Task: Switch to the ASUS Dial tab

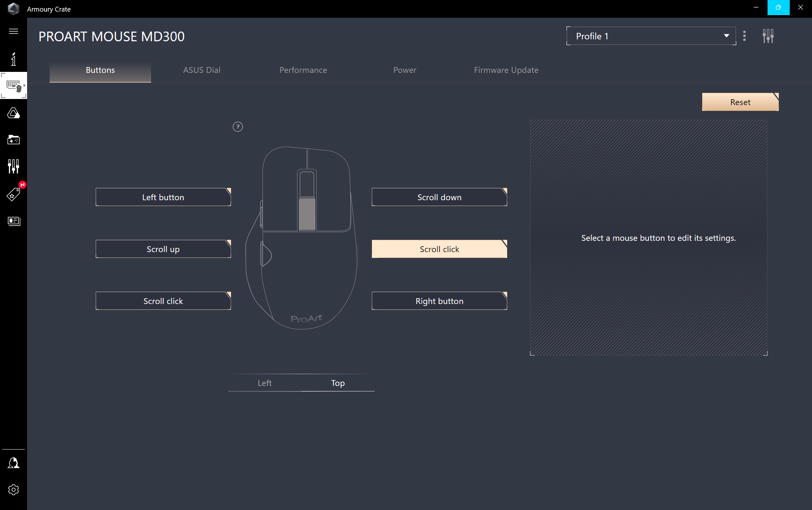Action: (202, 70)
